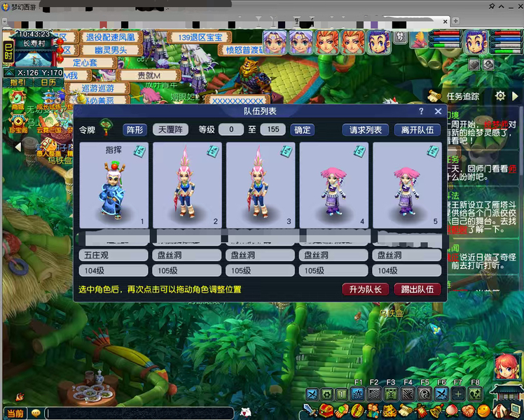Click the pet health bar beside bird portrait
The height and width of the screenshot is (420, 524).
coord(446,34)
